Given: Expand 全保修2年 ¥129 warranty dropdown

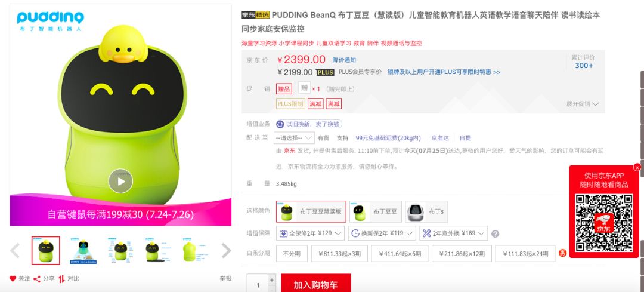Looking at the screenshot, I should (x=311, y=233).
